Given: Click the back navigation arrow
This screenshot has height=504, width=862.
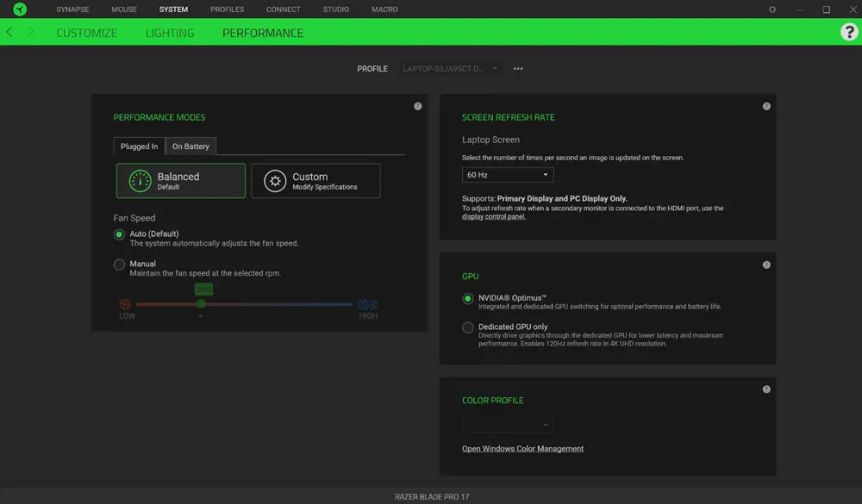Looking at the screenshot, I should [9, 32].
